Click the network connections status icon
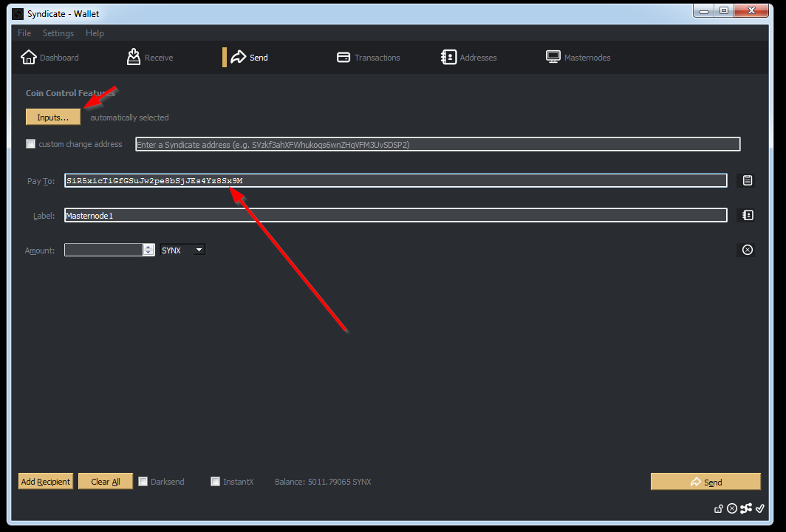The image size is (786, 532). coord(746,508)
